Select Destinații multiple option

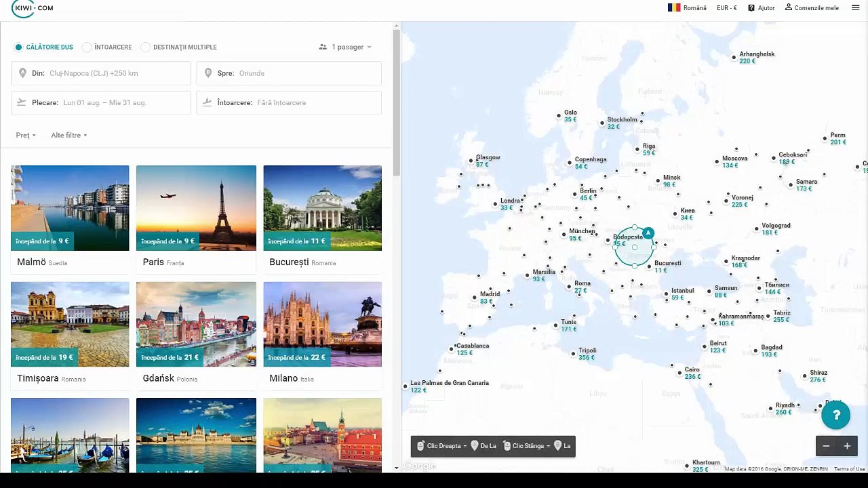[x=179, y=47]
